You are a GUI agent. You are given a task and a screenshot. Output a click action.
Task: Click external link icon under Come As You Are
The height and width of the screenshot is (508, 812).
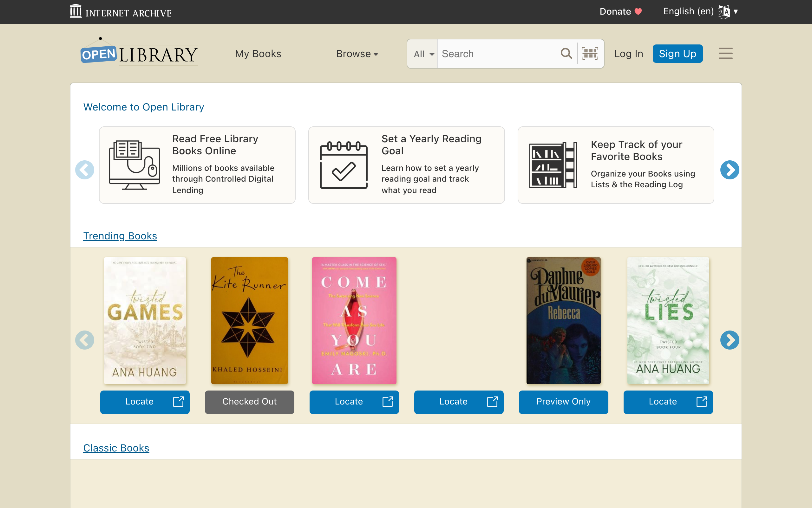[388, 402]
